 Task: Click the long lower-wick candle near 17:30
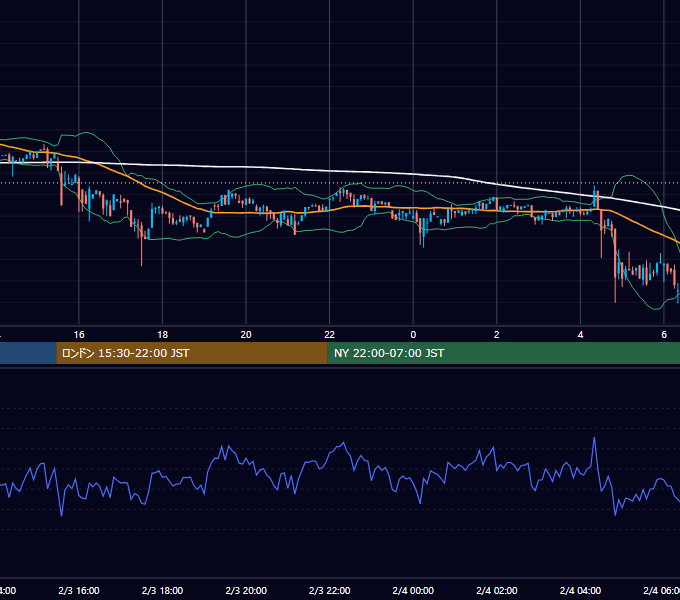coord(141,243)
